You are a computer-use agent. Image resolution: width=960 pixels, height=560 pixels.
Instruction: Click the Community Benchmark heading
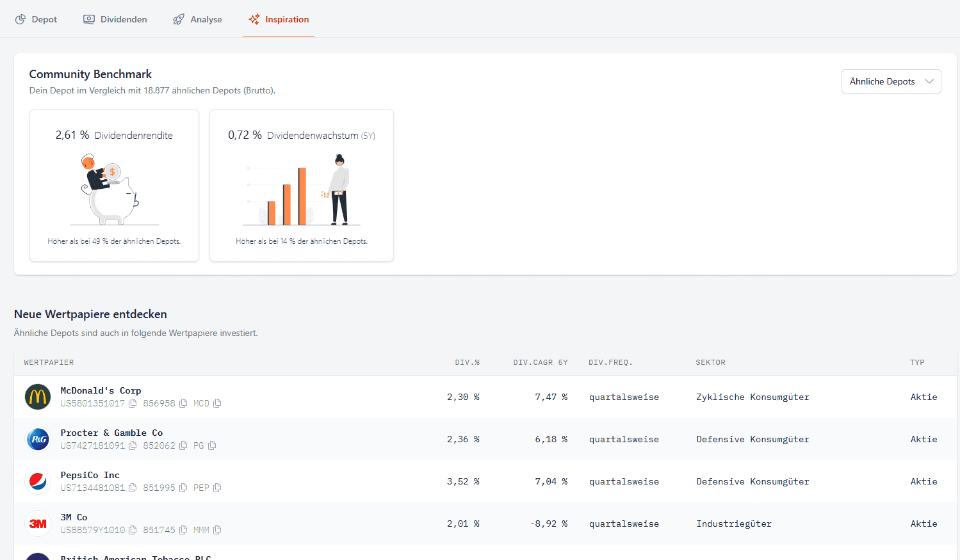click(90, 74)
